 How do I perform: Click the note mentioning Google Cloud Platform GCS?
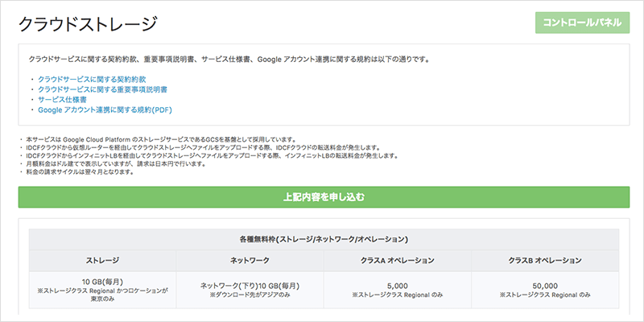pyautogui.click(x=161, y=139)
